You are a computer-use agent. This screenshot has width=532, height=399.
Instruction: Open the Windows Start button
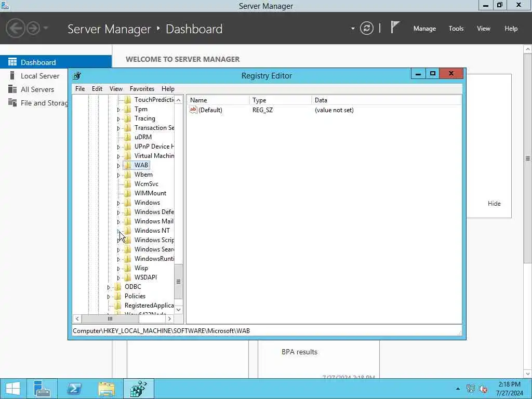[x=13, y=389]
